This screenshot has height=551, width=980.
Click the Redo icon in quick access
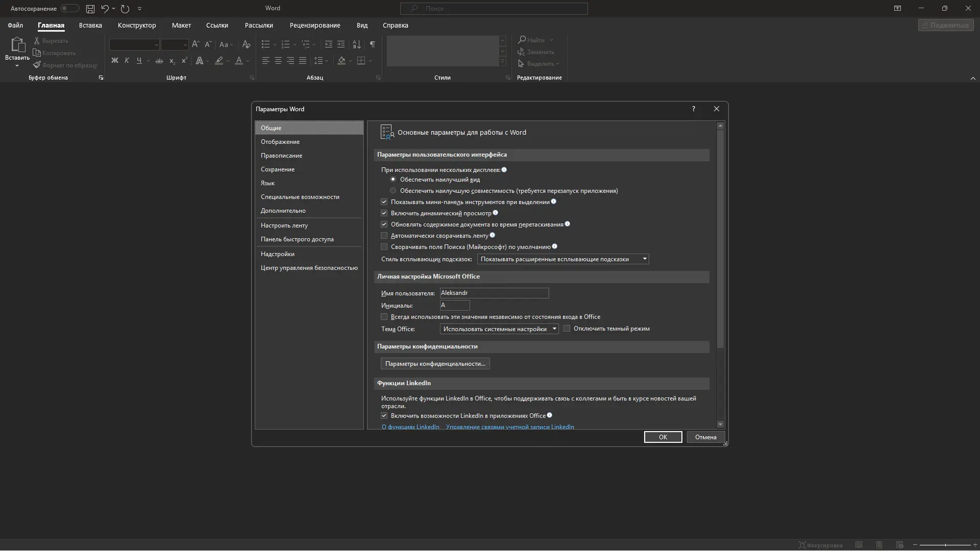(125, 9)
